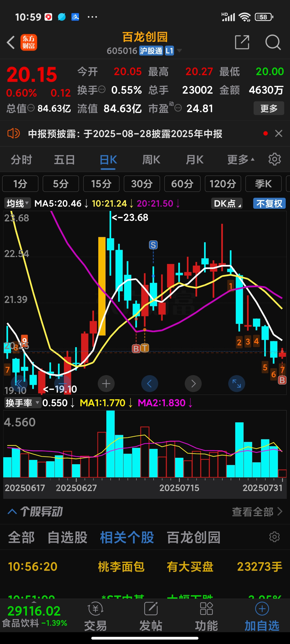Filter 个股异动 by 百龙创园
The height and width of the screenshot is (644, 290).
pos(194,537)
